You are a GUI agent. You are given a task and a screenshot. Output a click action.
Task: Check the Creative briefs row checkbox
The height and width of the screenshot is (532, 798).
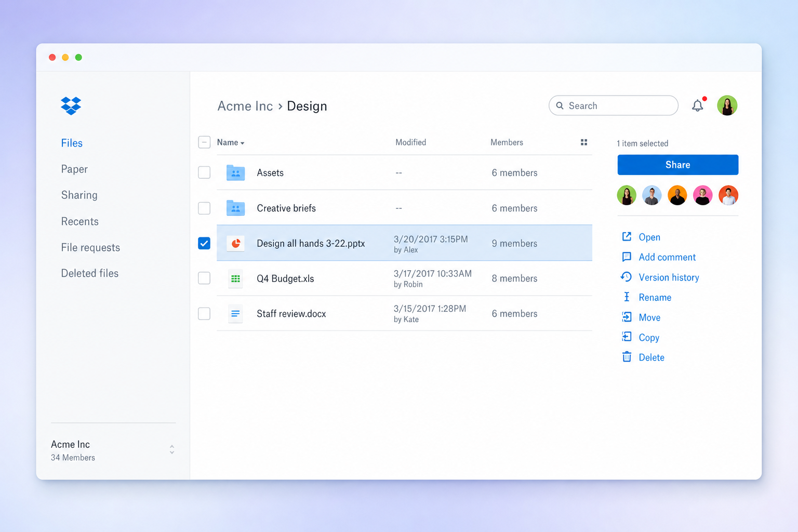pyautogui.click(x=204, y=208)
